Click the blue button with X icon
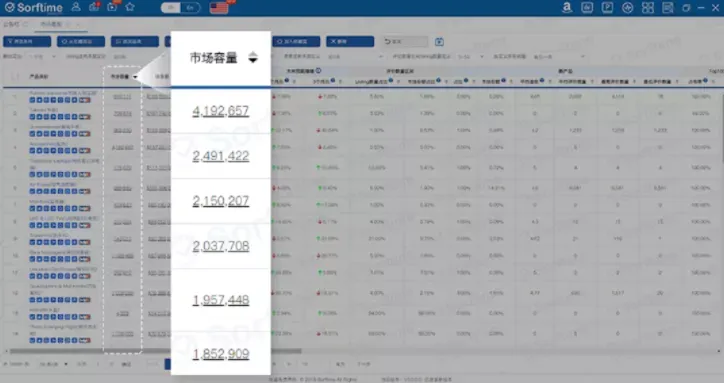Viewport: 724px width, 383px height. click(x=350, y=42)
